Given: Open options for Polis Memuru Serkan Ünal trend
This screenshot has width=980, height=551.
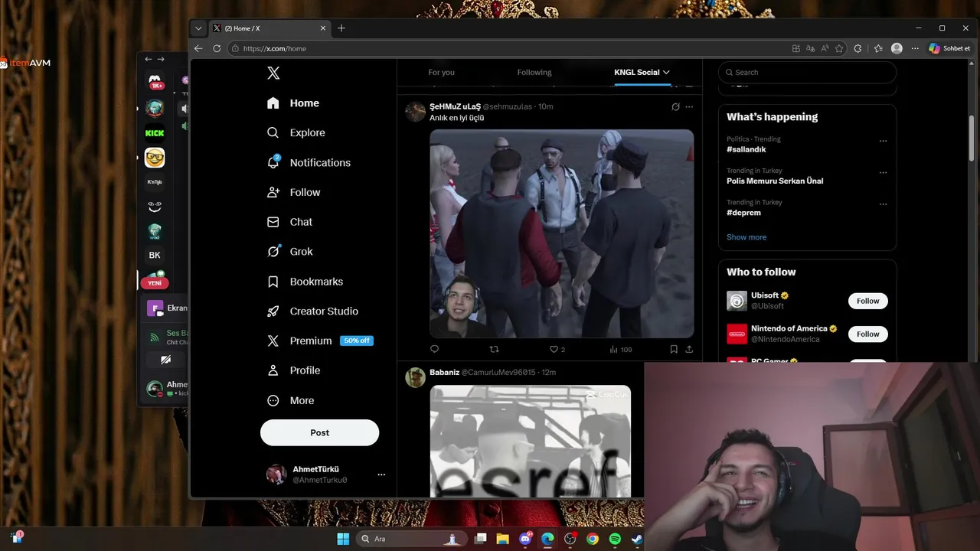Looking at the screenshot, I should pyautogui.click(x=883, y=173).
